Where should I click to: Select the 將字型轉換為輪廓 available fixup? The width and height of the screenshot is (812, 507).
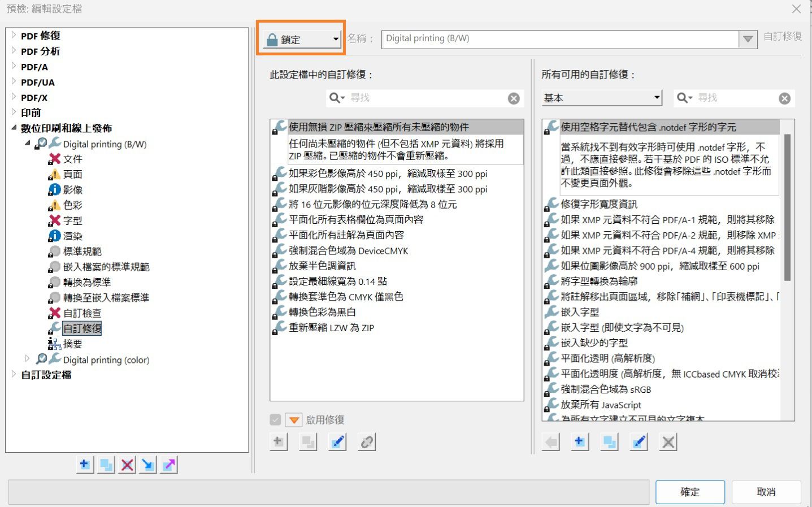point(599,281)
